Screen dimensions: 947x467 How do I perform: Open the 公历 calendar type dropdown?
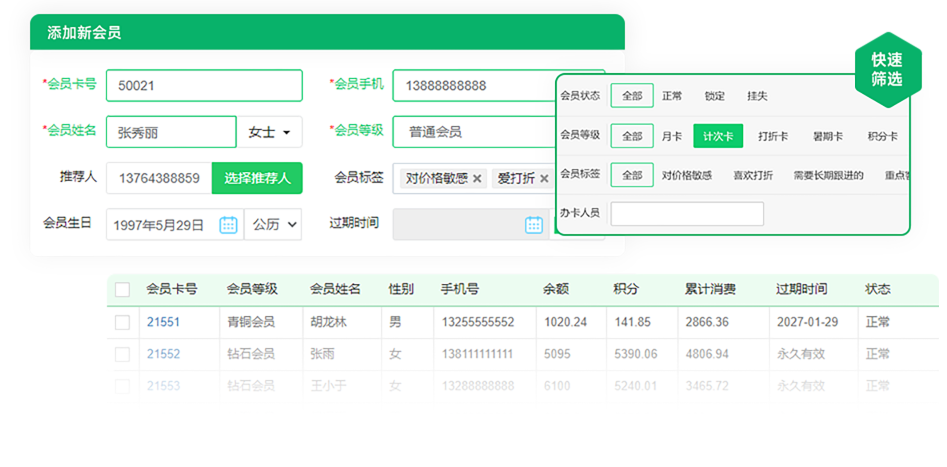pos(273,224)
